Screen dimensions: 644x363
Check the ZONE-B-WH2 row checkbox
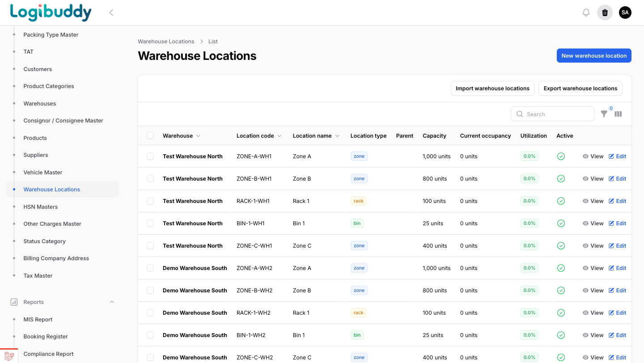[x=150, y=291]
